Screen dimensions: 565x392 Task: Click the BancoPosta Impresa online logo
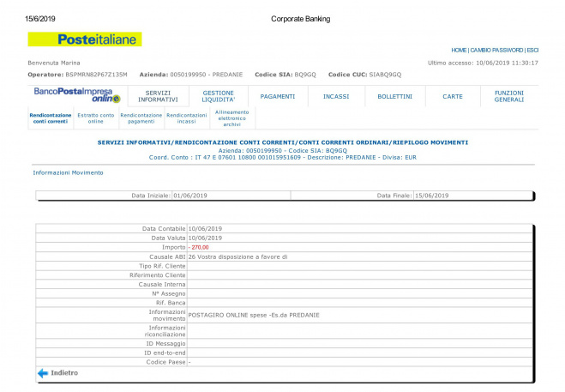(x=77, y=95)
